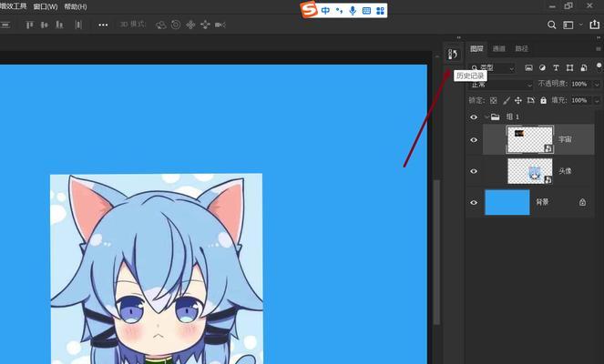Open the 帮助(H) menu

[76, 7]
